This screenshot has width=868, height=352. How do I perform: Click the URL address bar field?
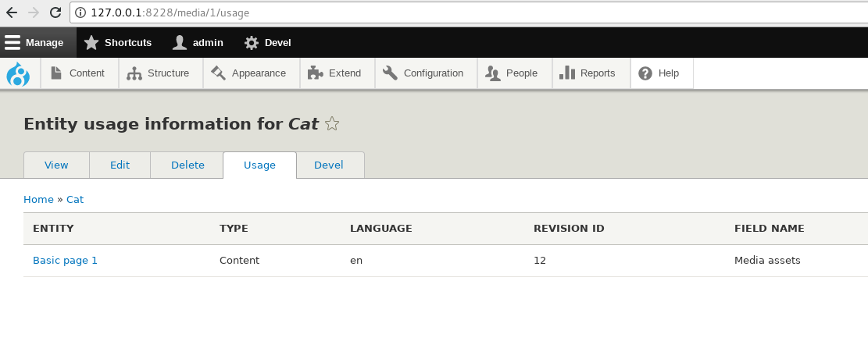click(469, 12)
